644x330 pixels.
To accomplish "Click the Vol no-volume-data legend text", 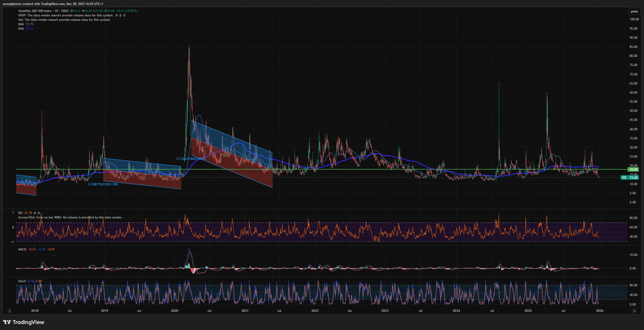I will (64, 20).
